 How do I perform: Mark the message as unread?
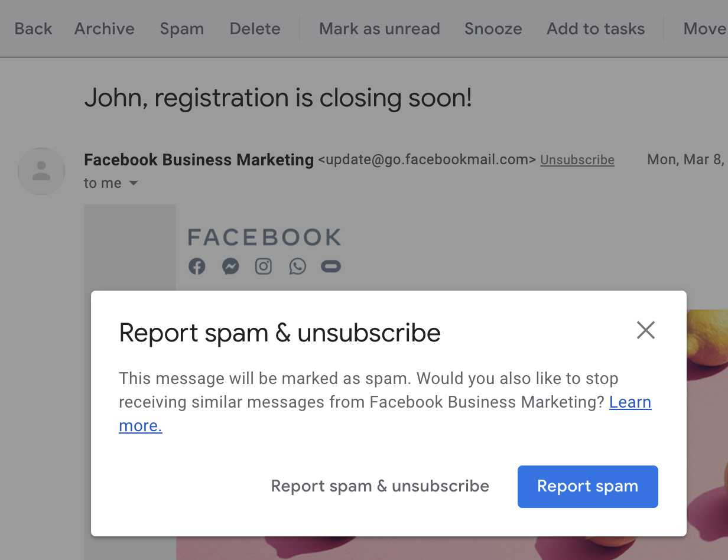tap(379, 28)
